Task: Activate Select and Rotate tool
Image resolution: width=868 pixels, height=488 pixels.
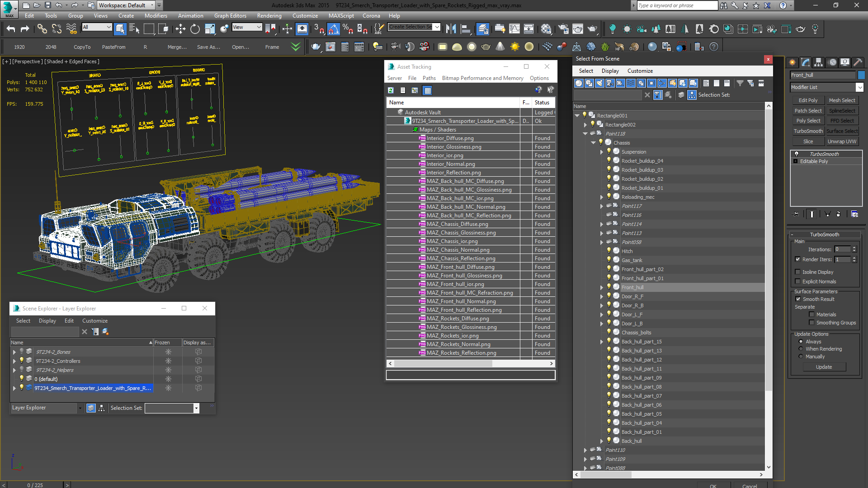Action: tap(195, 29)
